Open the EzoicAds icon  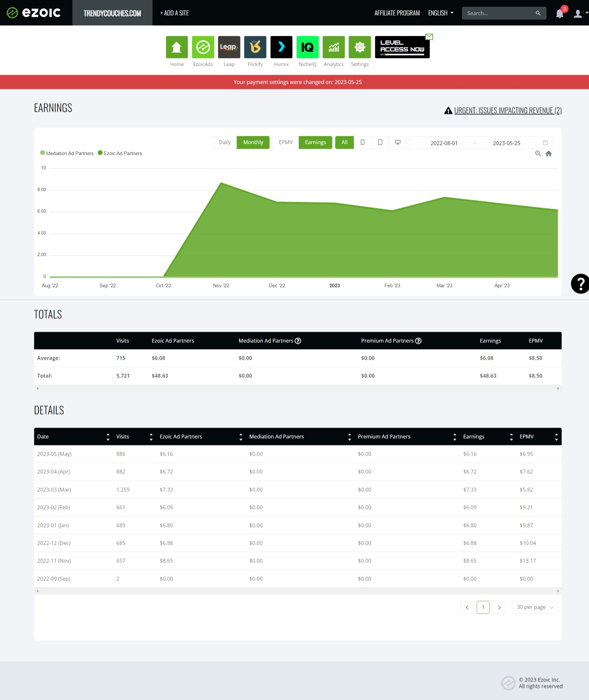203,47
